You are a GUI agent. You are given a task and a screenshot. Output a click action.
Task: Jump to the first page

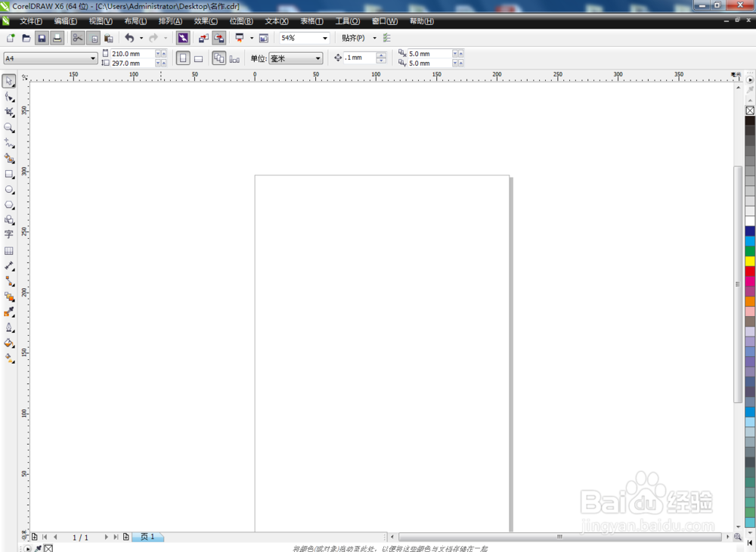tap(45, 537)
